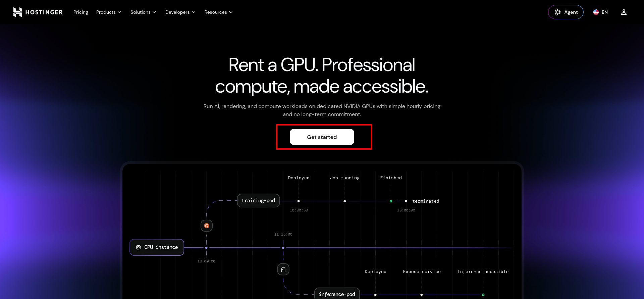
Task: Click the inference-pod label
Action: pos(337,294)
